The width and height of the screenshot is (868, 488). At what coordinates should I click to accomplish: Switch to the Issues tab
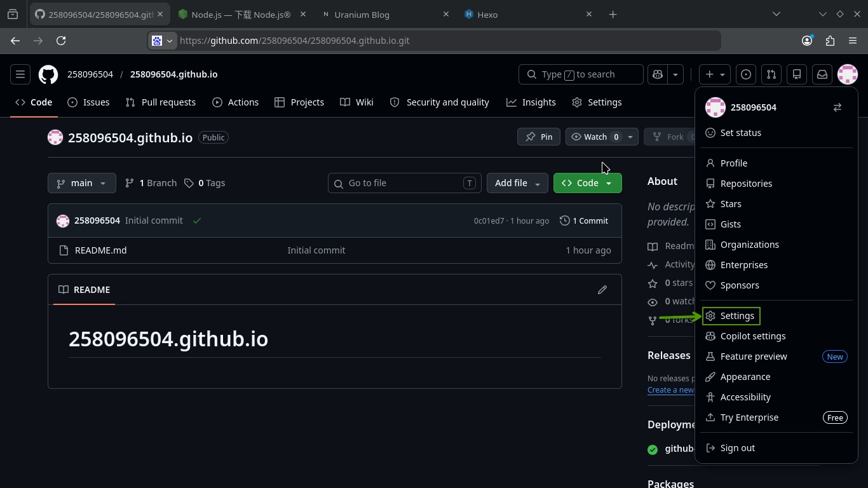coord(89,102)
